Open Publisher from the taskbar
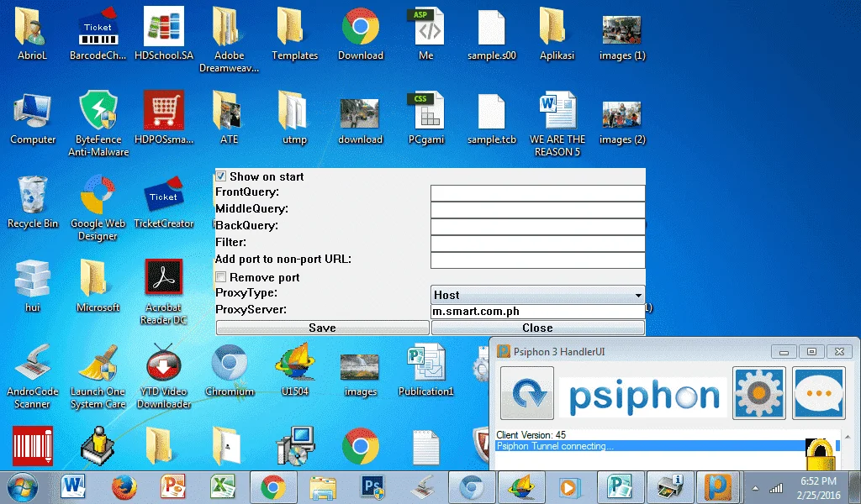 [620, 487]
